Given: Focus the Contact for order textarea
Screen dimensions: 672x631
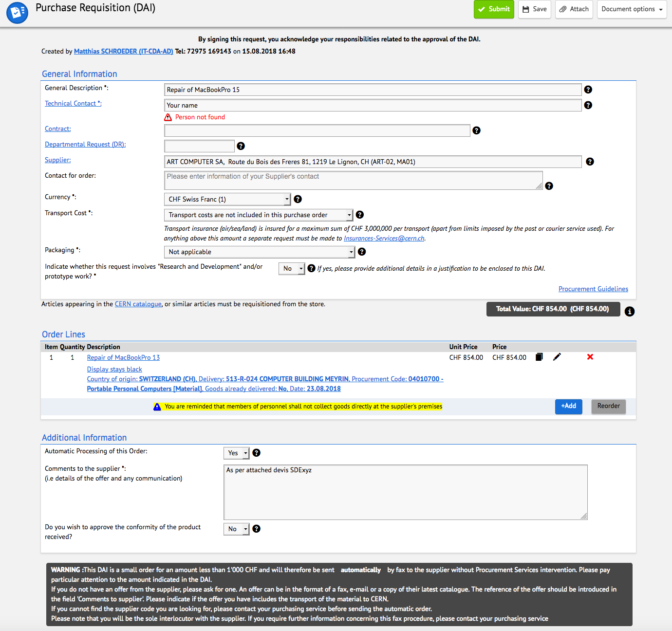Looking at the screenshot, I should pos(354,180).
